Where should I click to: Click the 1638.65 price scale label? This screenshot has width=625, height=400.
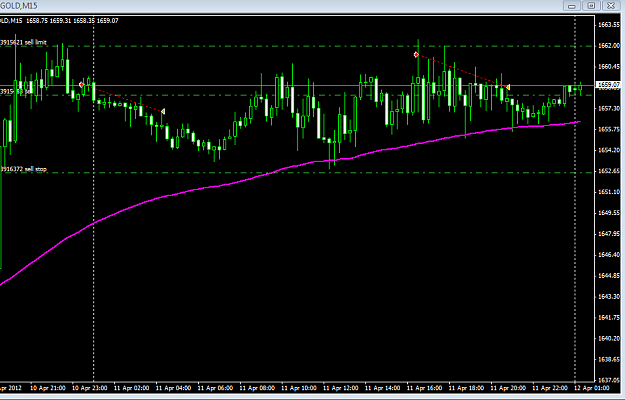pyautogui.click(x=609, y=359)
